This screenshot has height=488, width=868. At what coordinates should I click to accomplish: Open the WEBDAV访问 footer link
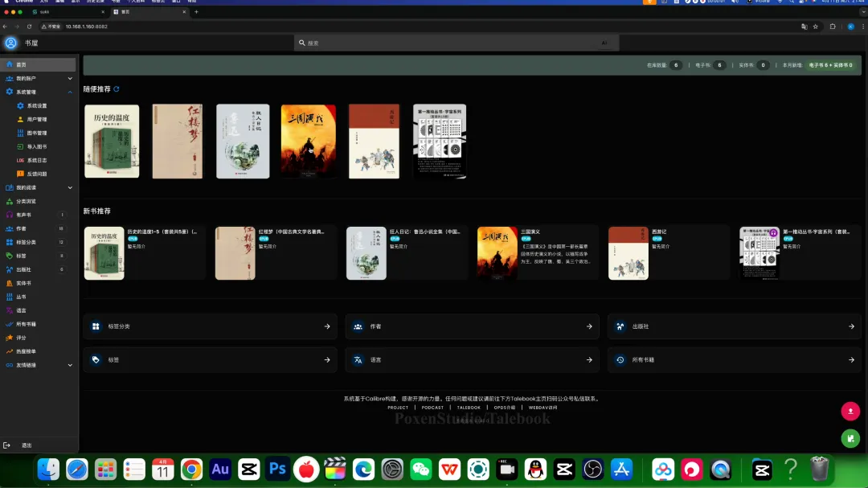(x=542, y=408)
